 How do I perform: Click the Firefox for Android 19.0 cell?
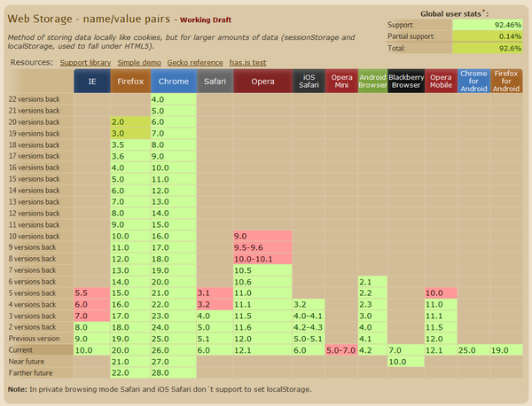pos(506,350)
